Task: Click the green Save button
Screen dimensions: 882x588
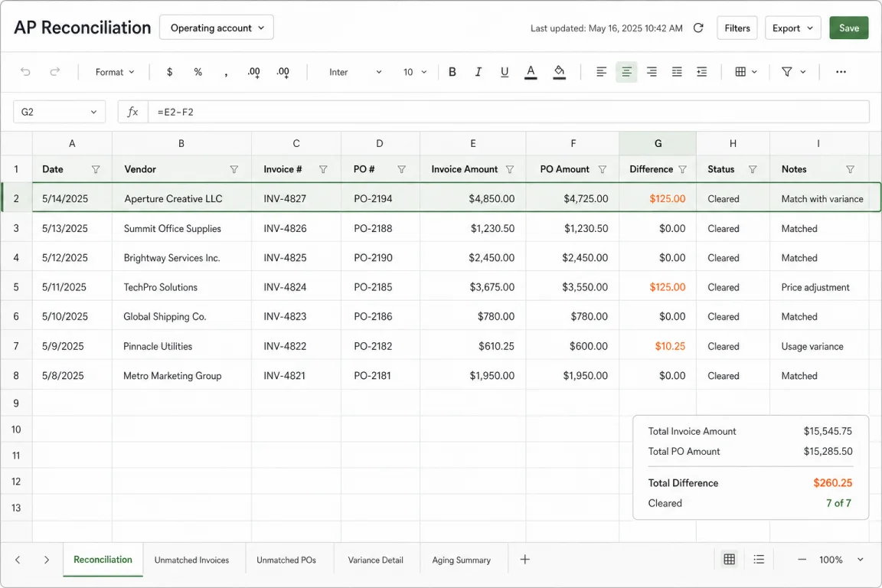Action: (x=849, y=28)
